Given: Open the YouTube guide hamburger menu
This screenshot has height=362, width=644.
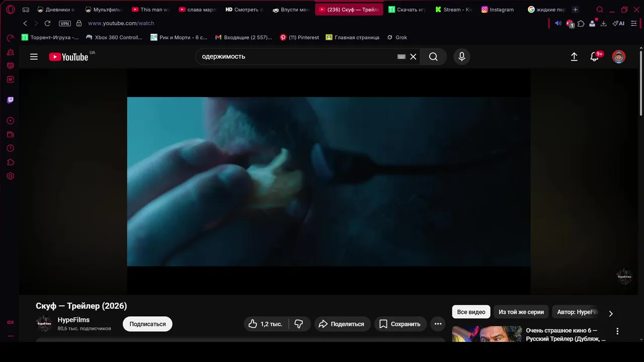Looking at the screenshot, I should (34, 57).
